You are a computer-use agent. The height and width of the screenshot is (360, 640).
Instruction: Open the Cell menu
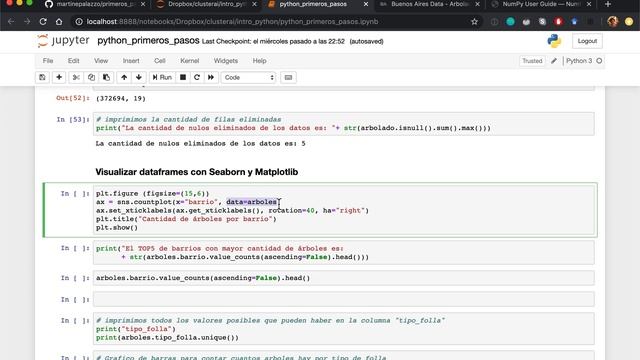click(x=160, y=61)
